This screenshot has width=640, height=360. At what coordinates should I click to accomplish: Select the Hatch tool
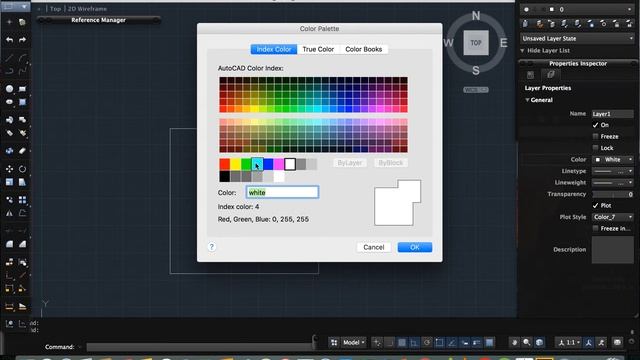[x=22, y=102]
